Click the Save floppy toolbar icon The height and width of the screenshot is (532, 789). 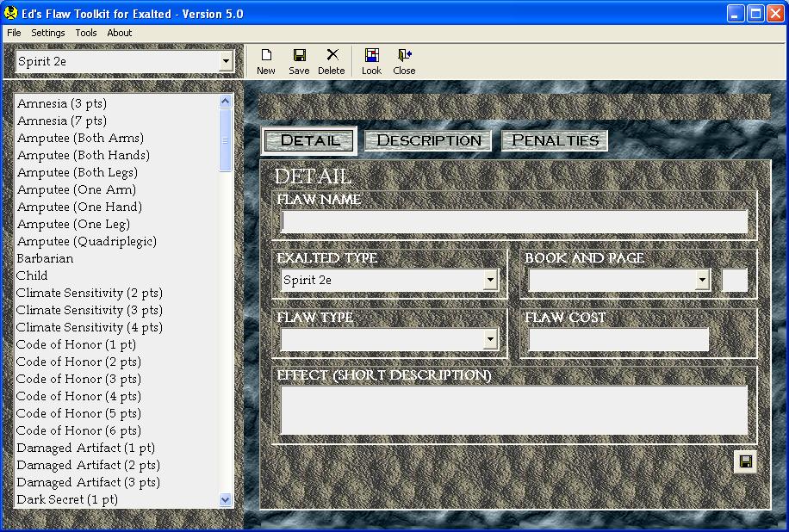(299, 62)
